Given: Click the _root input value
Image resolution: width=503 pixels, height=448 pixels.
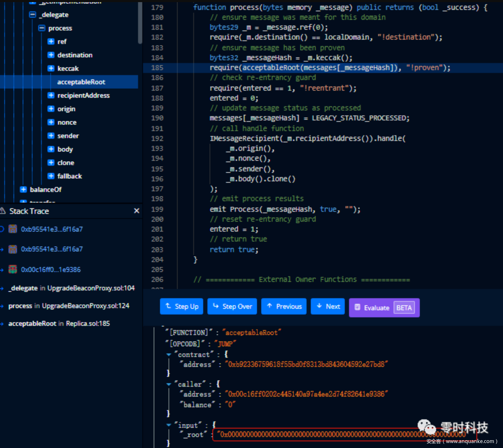Looking at the screenshot, I should click(x=344, y=434).
